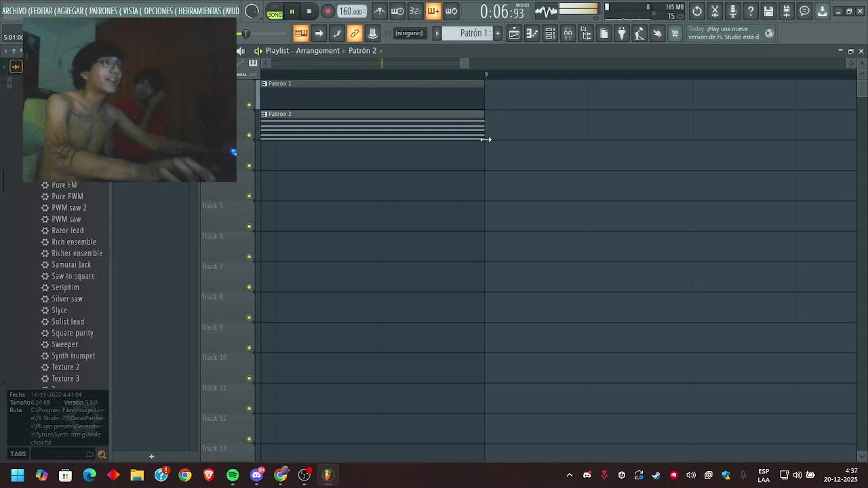The height and width of the screenshot is (488, 868).
Task: Click the tempo field showing 160
Action: pos(351,11)
